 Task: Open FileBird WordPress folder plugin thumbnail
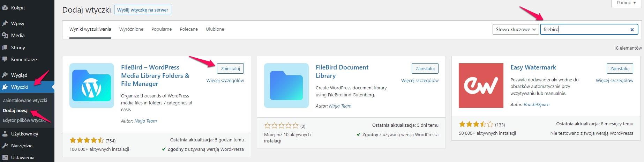pos(92,86)
